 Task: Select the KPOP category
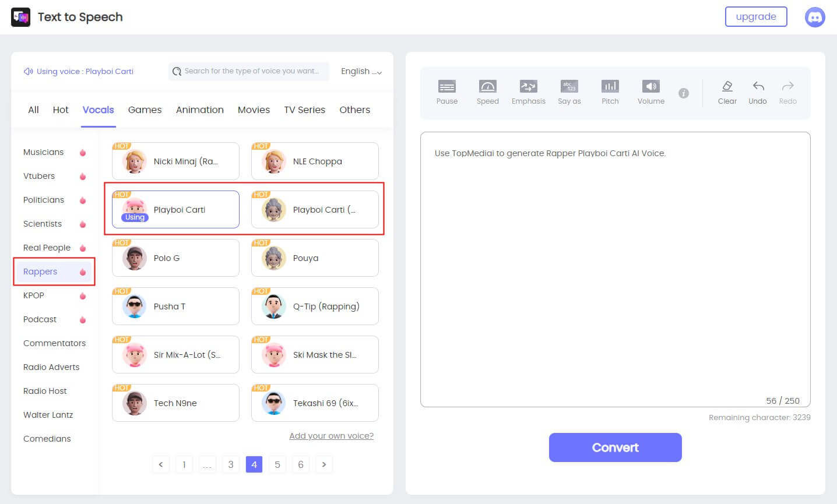click(54, 295)
